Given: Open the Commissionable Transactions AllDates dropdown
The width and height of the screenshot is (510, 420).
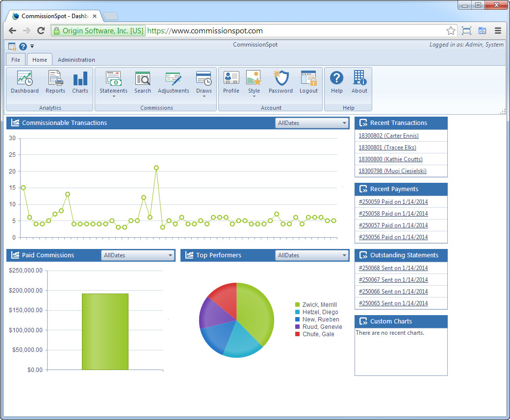Looking at the screenshot, I should (311, 123).
